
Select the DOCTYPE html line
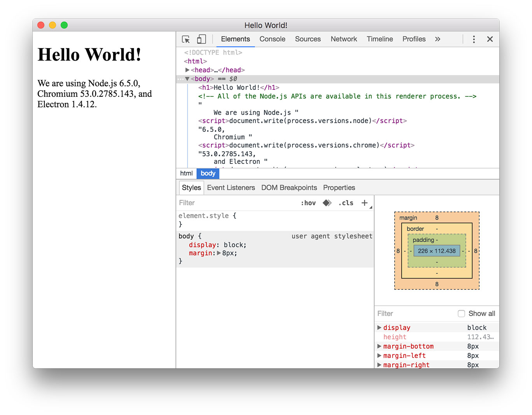[x=213, y=52]
